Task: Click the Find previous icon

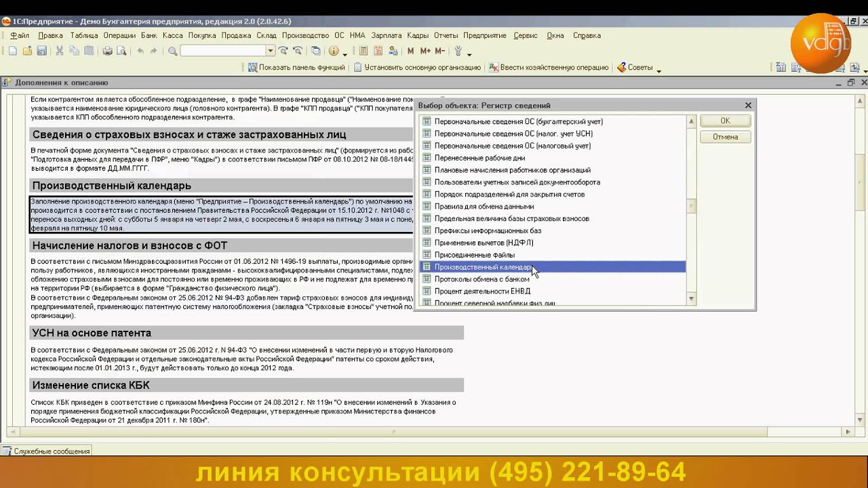Action: pyautogui.click(x=298, y=51)
